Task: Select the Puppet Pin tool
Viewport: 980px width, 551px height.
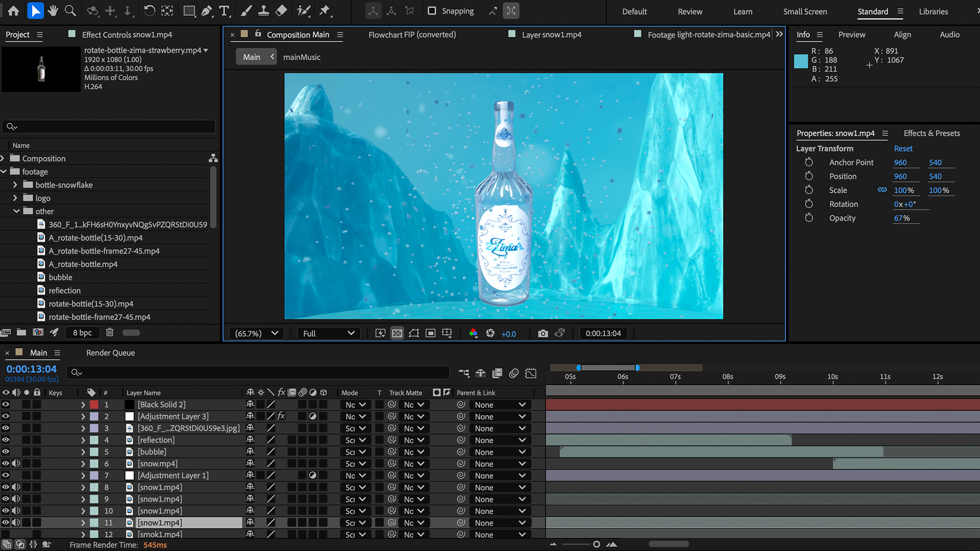Action: [325, 11]
